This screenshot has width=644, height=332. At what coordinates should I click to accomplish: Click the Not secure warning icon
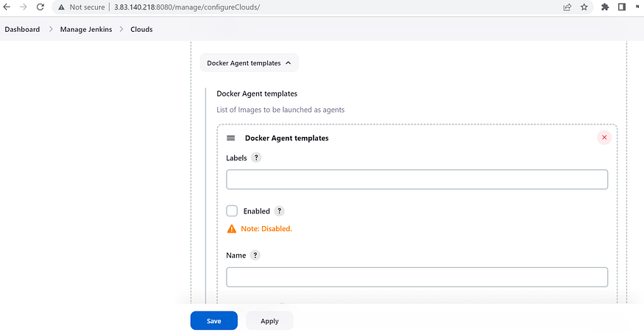(61, 7)
